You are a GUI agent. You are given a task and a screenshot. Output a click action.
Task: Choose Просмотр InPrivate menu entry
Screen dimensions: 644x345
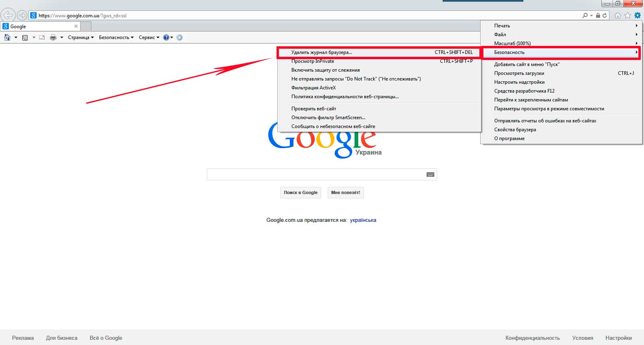pyautogui.click(x=379, y=61)
